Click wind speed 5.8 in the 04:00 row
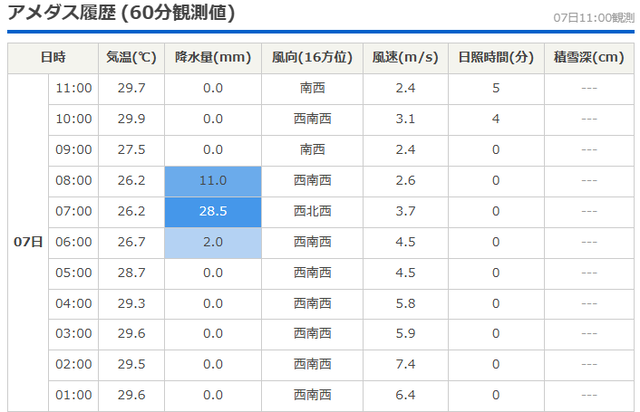 click(405, 304)
